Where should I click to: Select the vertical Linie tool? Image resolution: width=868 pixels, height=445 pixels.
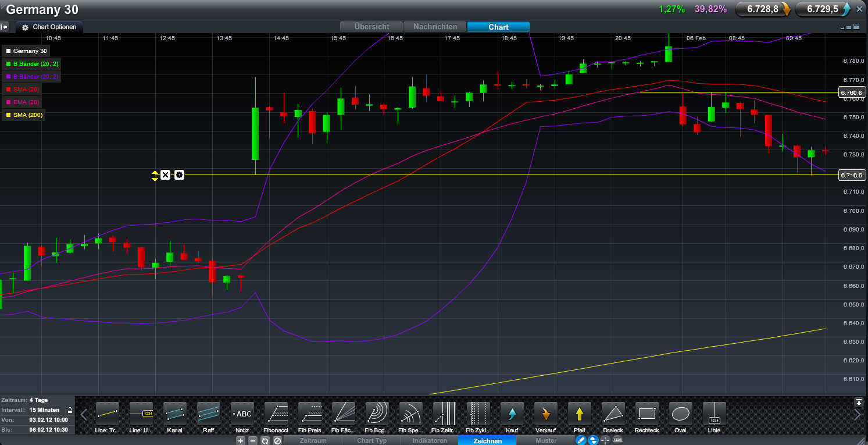pos(715,417)
